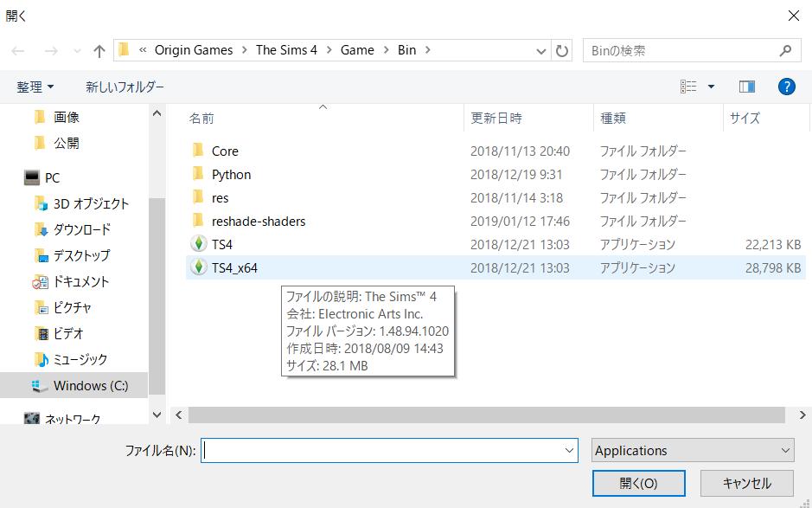
Task: Click the Help question mark icon
Action: coord(785,86)
